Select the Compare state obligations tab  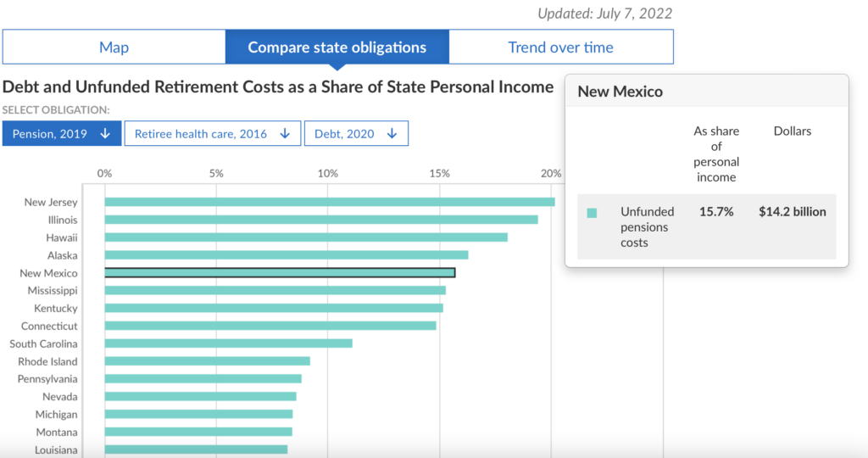click(337, 47)
